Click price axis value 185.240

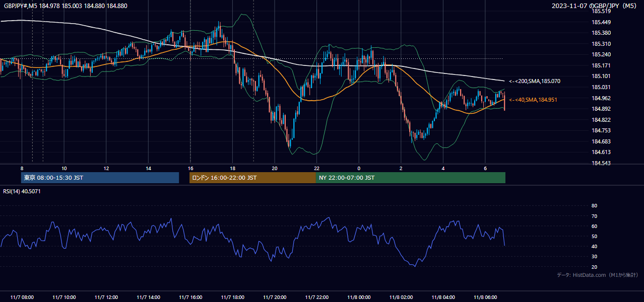point(601,54)
